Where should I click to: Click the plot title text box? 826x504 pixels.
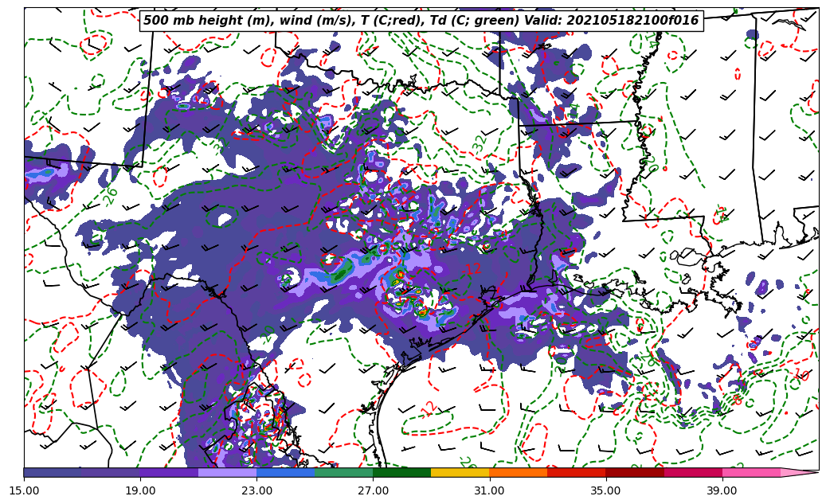point(421,21)
